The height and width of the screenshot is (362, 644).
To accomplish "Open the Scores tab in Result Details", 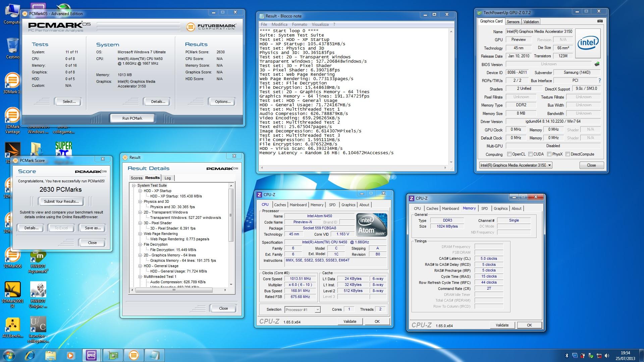I will pyautogui.click(x=137, y=178).
